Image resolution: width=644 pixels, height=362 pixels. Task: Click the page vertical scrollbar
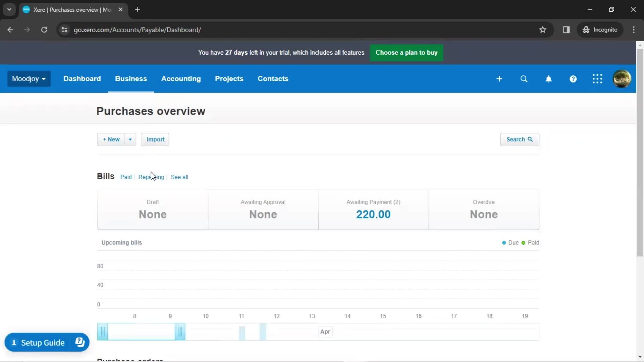(x=640, y=153)
